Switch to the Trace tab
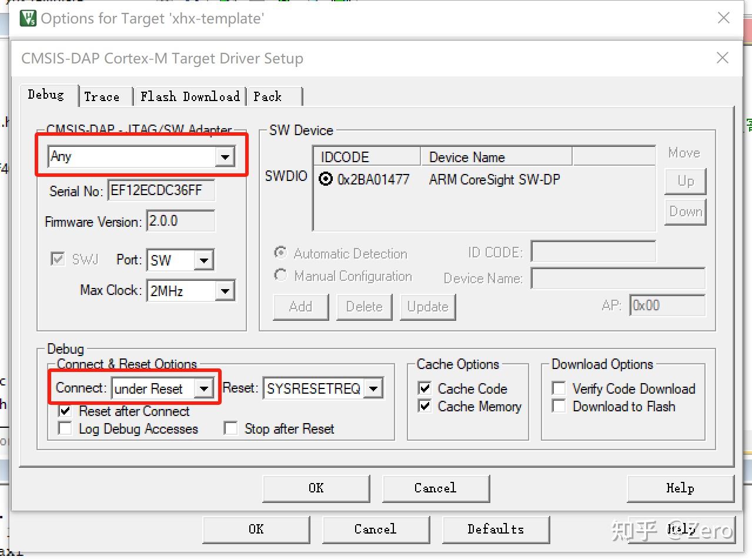The width and height of the screenshot is (752, 560). pyautogui.click(x=103, y=96)
